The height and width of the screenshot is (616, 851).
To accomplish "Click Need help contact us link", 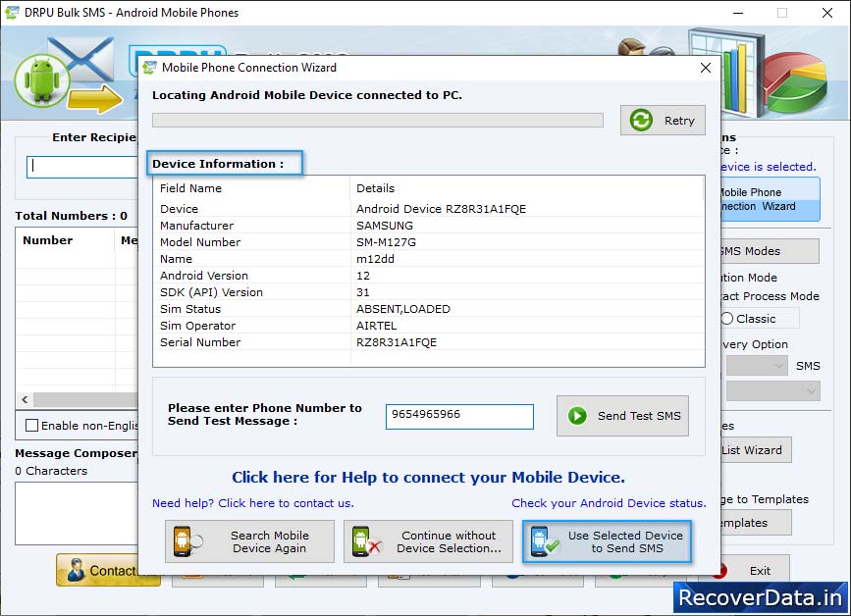I will (x=253, y=503).
